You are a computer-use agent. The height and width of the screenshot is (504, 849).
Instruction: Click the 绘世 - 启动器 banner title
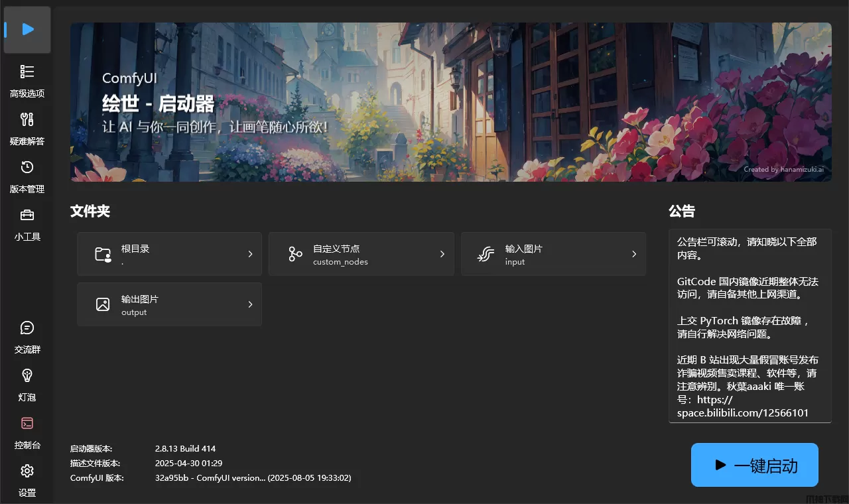coord(159,104)
